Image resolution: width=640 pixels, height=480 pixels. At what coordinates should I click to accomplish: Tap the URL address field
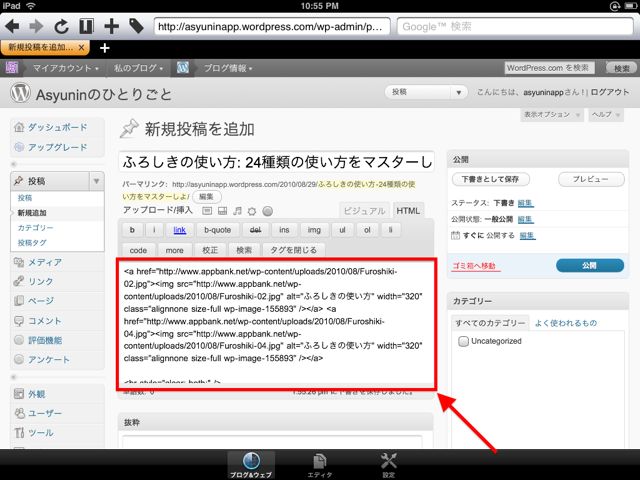(271, 27)
